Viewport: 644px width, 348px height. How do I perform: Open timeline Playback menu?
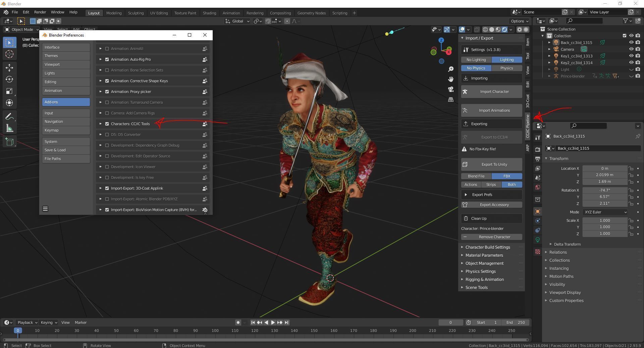[27, 322]
